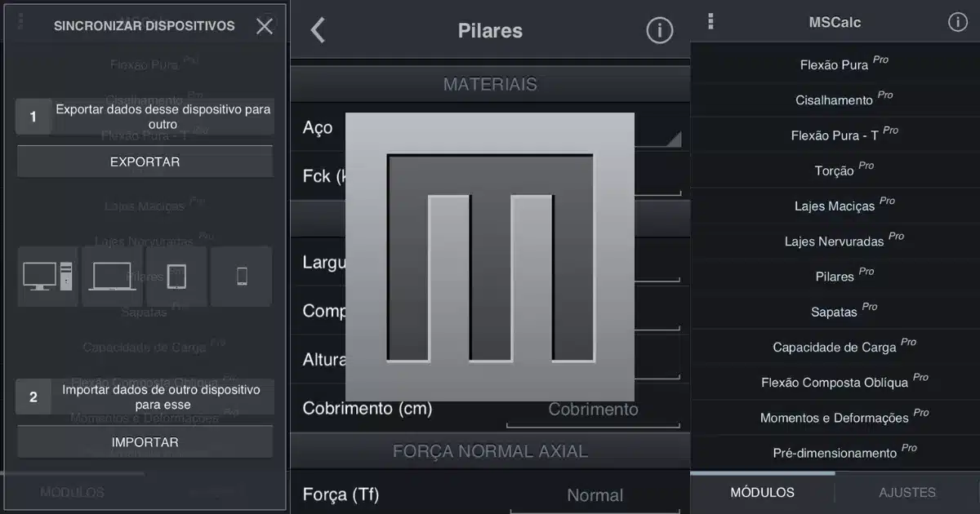Image resolution: width=980 pixels, height=514 pixels.
Task: Close the Sincronizar Dispositivos panel
Action: point(265,26)
